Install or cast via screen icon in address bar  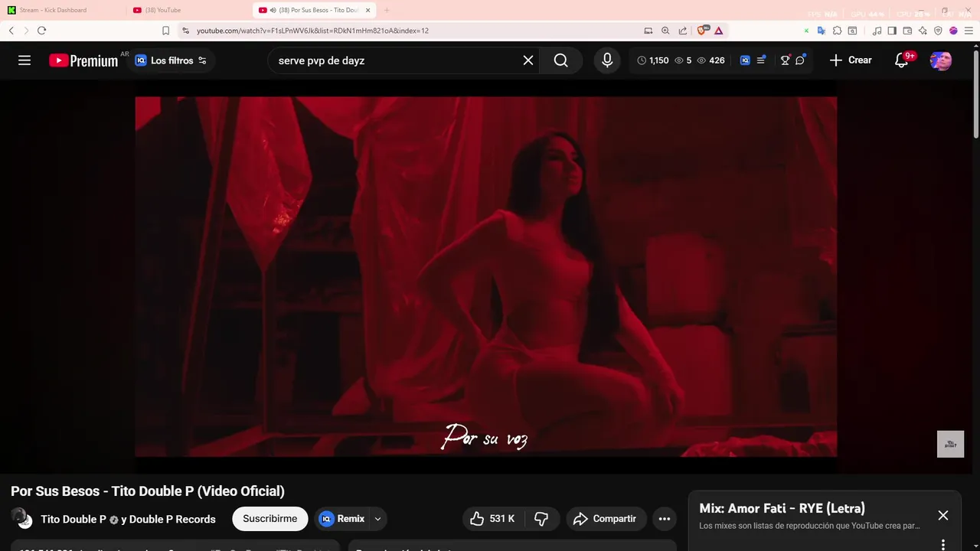point(648,31)
